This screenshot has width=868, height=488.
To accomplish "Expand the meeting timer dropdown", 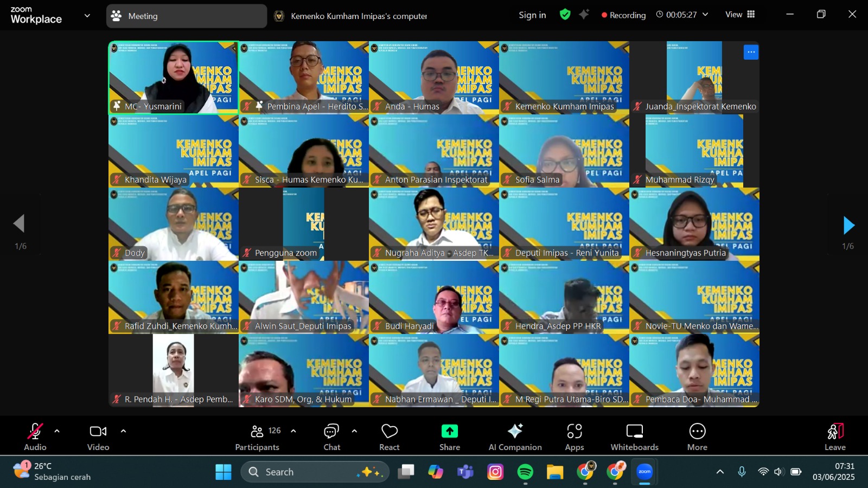I will tap(705, 15).
